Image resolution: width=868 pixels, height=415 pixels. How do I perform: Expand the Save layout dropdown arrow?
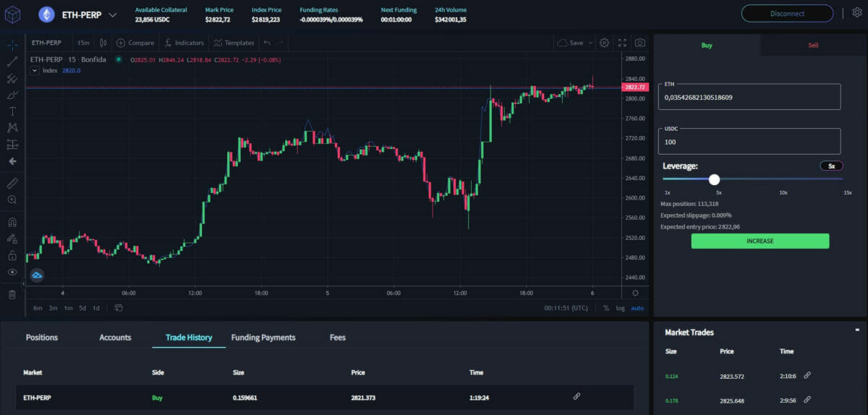(x=590, y=43)
